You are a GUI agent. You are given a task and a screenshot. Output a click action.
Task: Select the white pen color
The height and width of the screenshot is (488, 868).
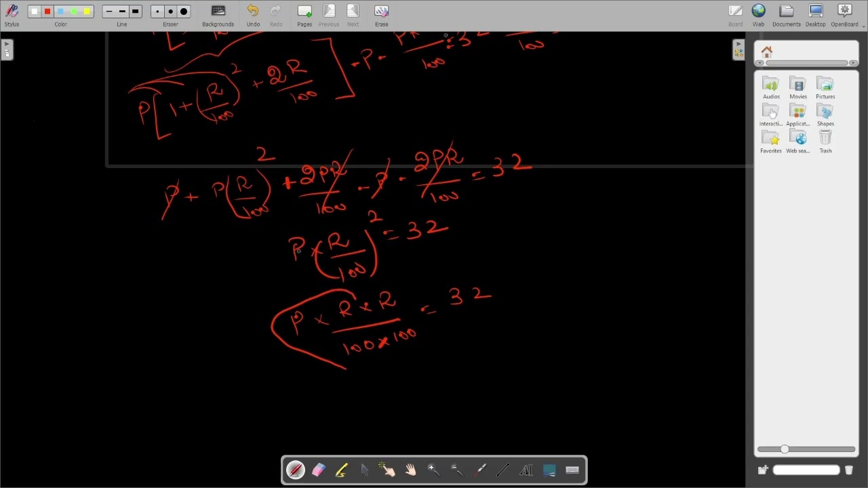click(35, 12)
